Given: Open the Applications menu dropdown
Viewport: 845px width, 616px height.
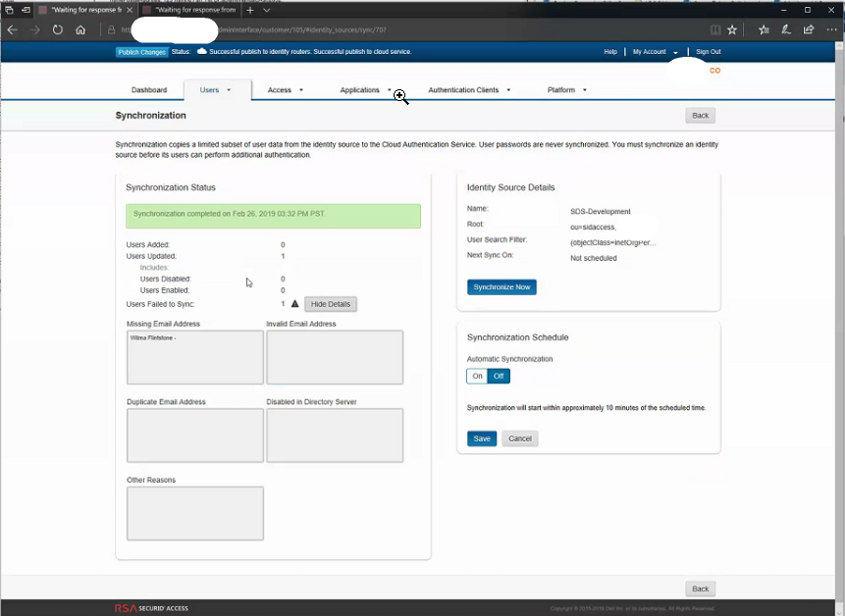Looking at the screenshot, I should pos(365,90).
